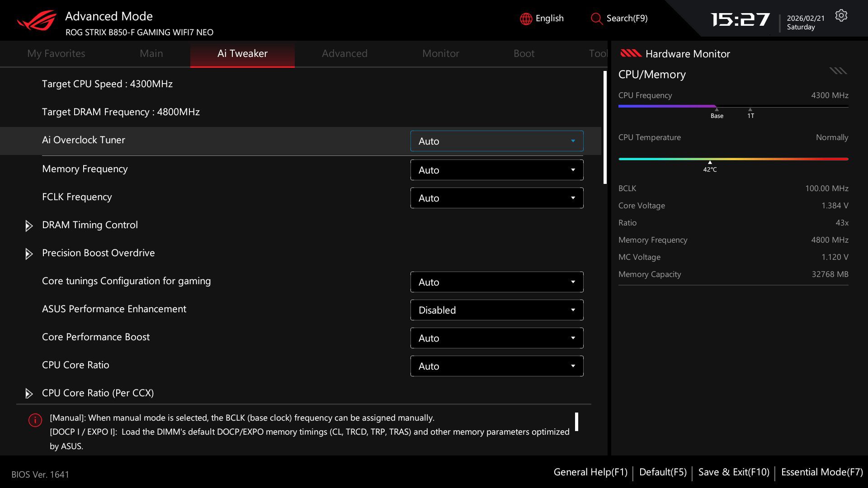Click the Memory Frequency setting label
The height and width of the screenshot is (488, 868).
pos(85,169)
